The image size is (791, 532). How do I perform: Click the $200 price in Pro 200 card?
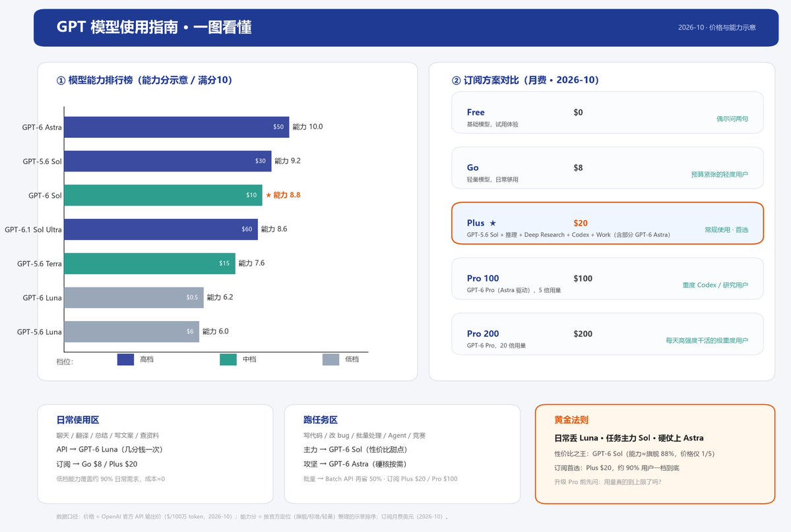583,334
